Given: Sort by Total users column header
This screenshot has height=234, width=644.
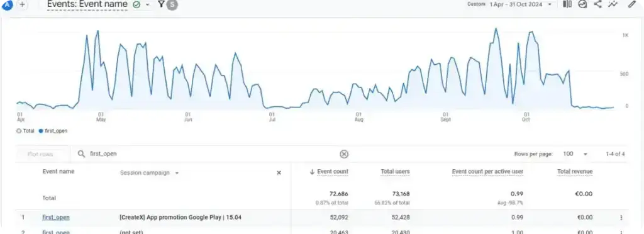Looking at the screenshot, I should [x=395, y=172].
